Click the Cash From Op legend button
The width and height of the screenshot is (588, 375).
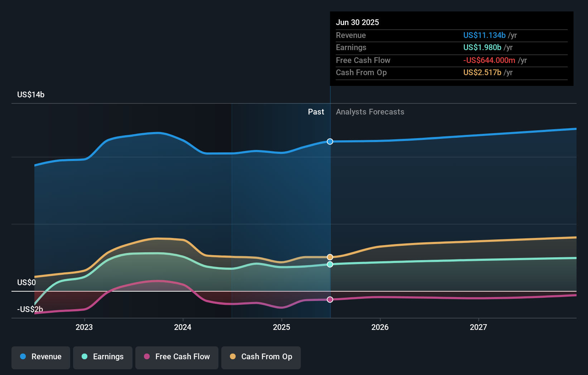coord(261,357)
